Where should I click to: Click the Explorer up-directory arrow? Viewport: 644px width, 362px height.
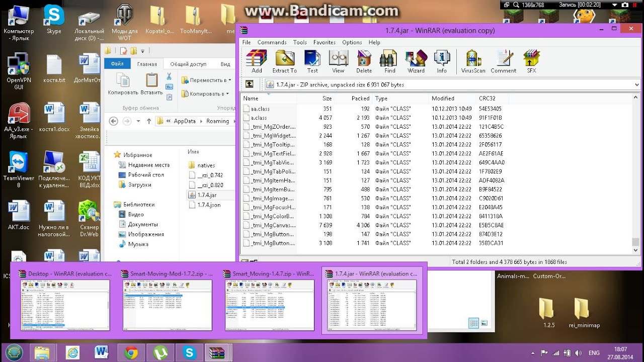[x=149, y=121]
